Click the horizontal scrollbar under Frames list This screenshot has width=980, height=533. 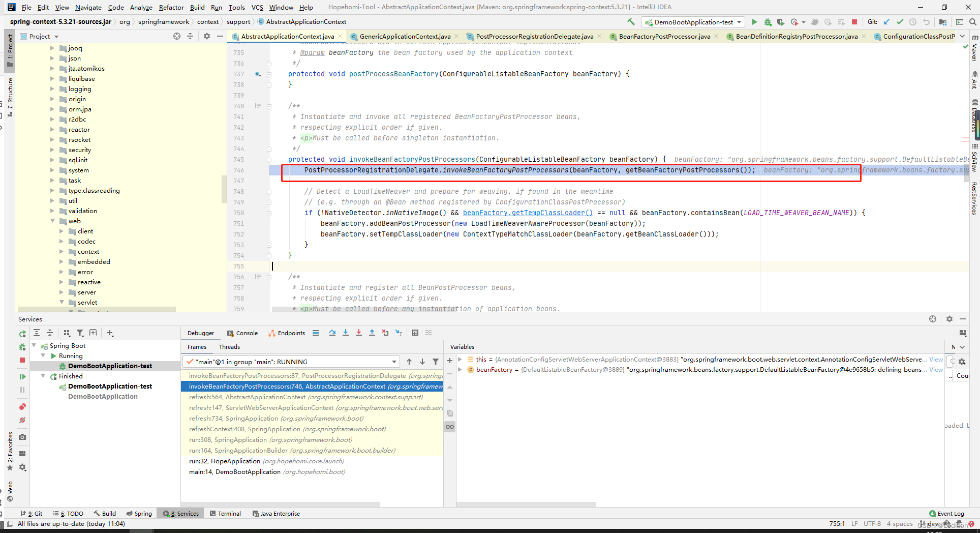tap(281, 505)
